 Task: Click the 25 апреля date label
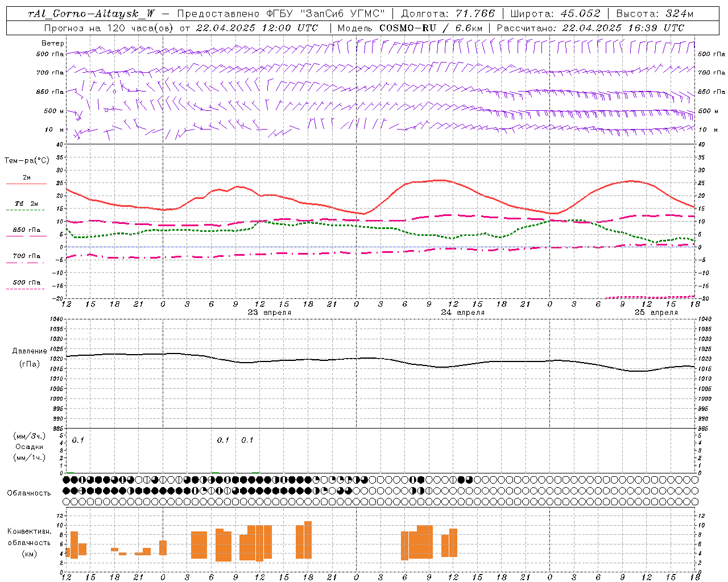pos(656,313)
